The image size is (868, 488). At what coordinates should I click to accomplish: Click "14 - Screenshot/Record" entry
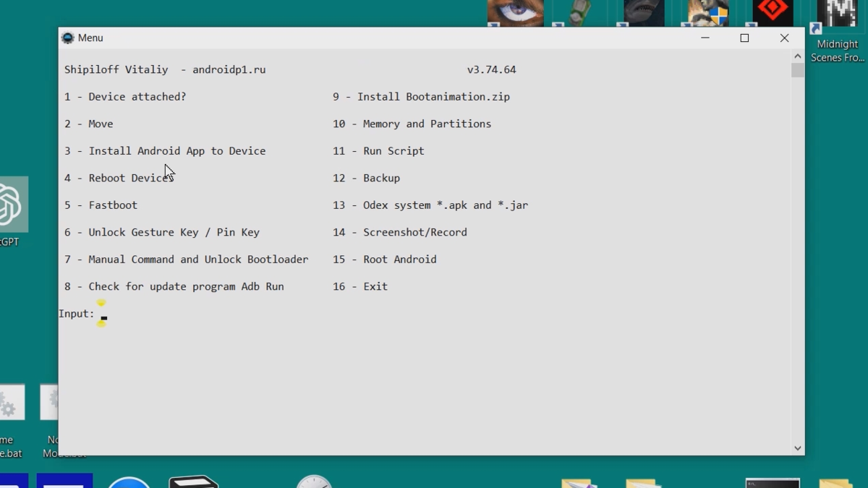click(400, 232)
